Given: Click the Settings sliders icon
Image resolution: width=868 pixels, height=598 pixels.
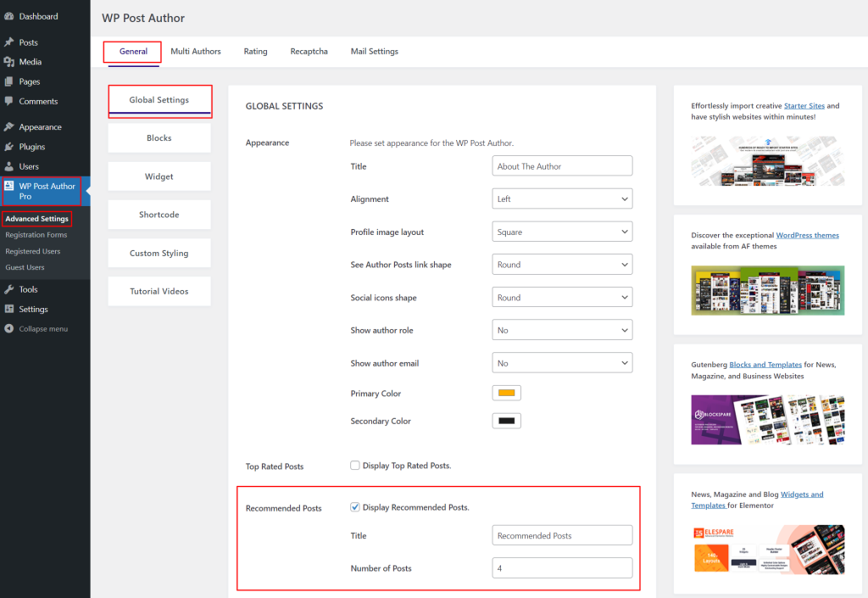Looking at the screenshot, I should [8, 309].
